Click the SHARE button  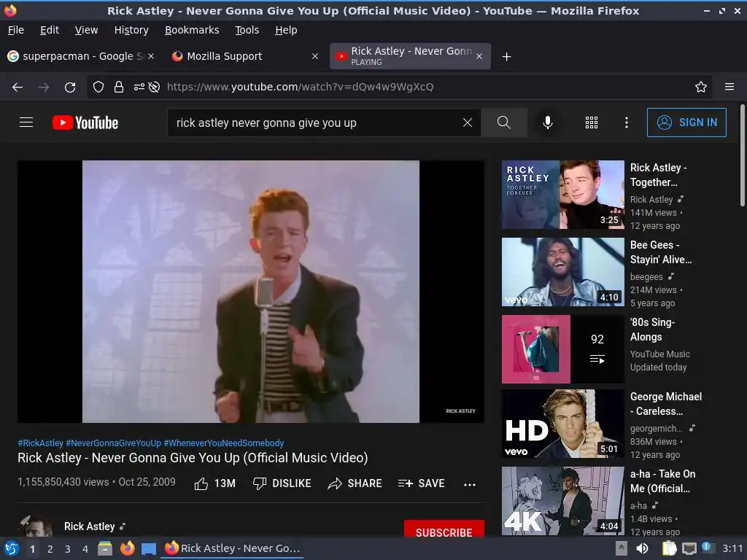click(355, 483)
